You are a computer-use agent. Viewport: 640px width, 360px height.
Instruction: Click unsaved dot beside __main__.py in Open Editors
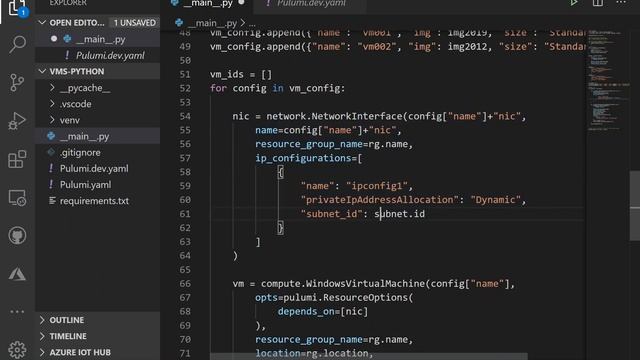click(54, 39)
